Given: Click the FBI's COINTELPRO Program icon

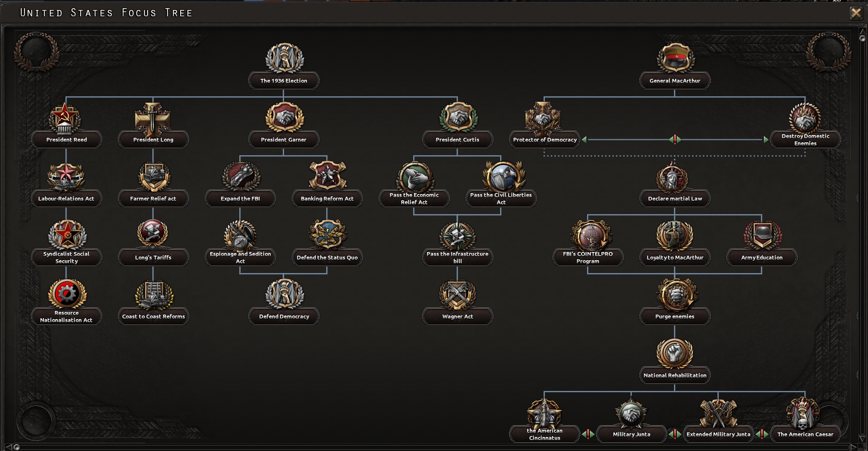Looking at the screenshot, I should point(591,235).
